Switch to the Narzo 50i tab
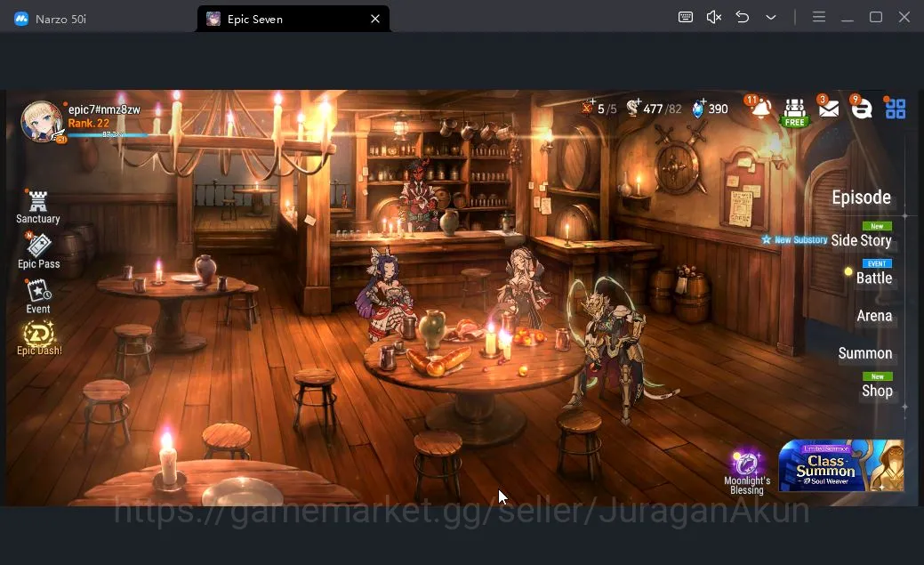 pos(60,19)
